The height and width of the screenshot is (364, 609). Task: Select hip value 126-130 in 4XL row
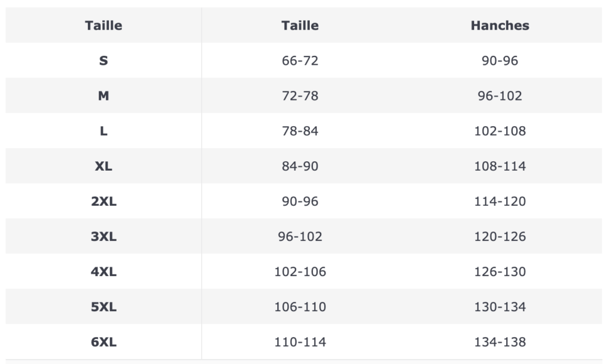click(x=500, y=271)
